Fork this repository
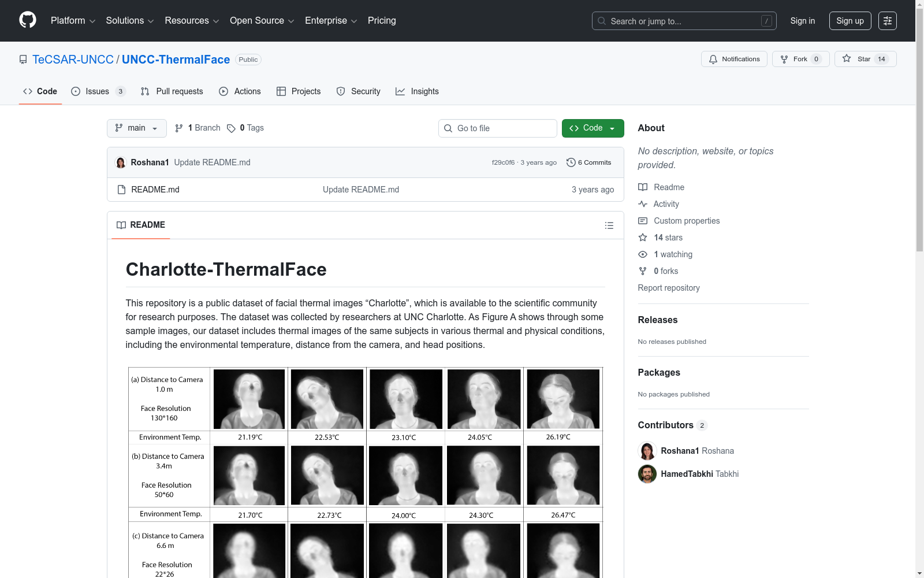 tap(800, 59)
